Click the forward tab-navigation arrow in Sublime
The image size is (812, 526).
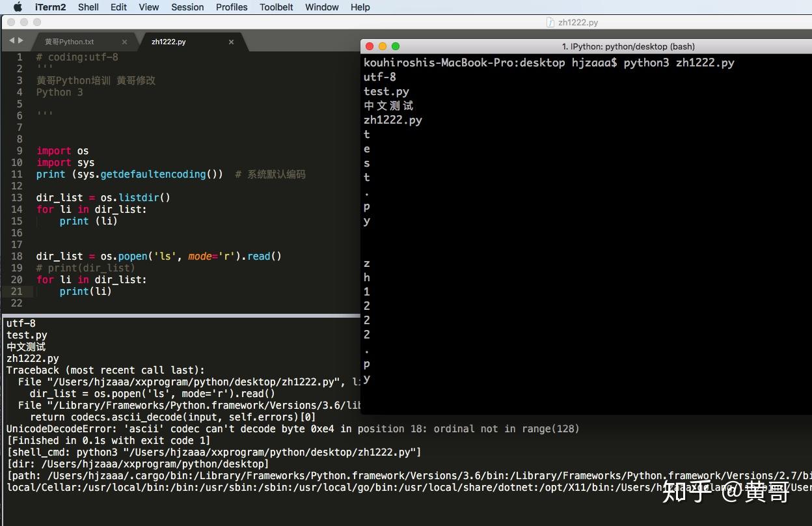[21, 41]
